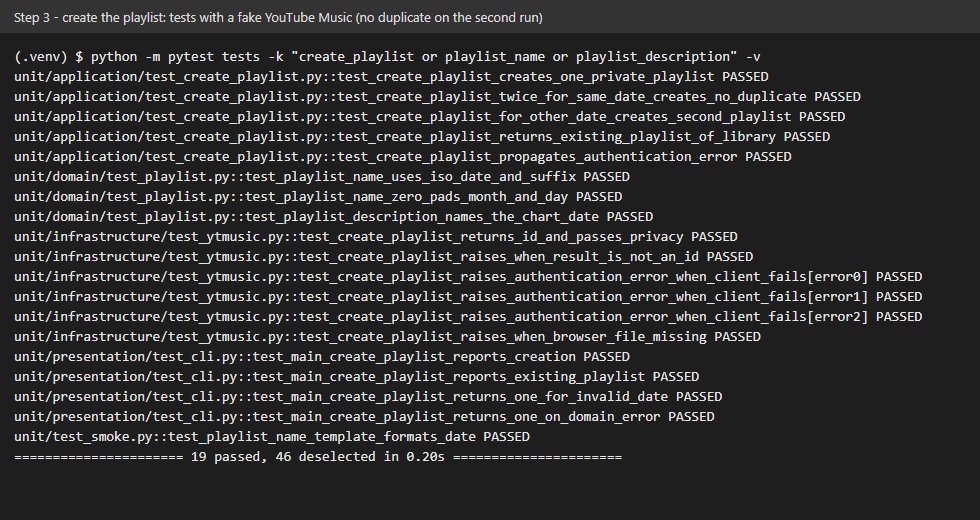980x520 pixels.
Task: Click test_create_playlist_raises_when_browser_file_missing line
Action: tap(388, 336)
